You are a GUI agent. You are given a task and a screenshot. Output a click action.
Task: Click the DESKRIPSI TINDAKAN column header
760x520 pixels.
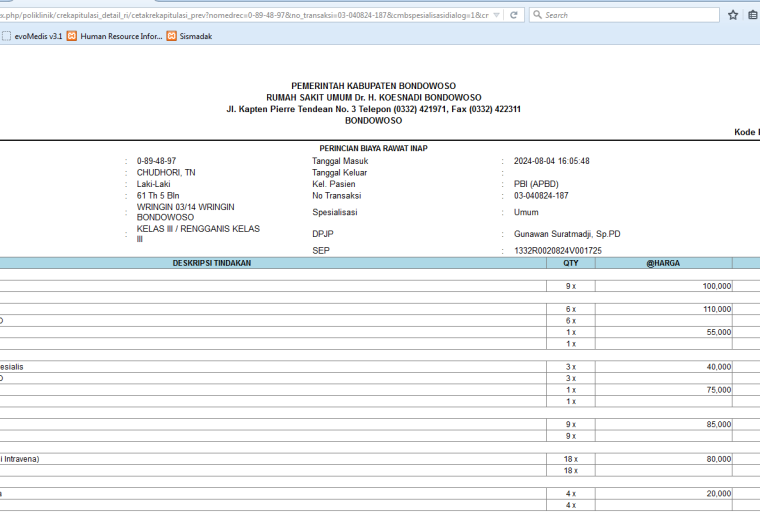(212, 263)
